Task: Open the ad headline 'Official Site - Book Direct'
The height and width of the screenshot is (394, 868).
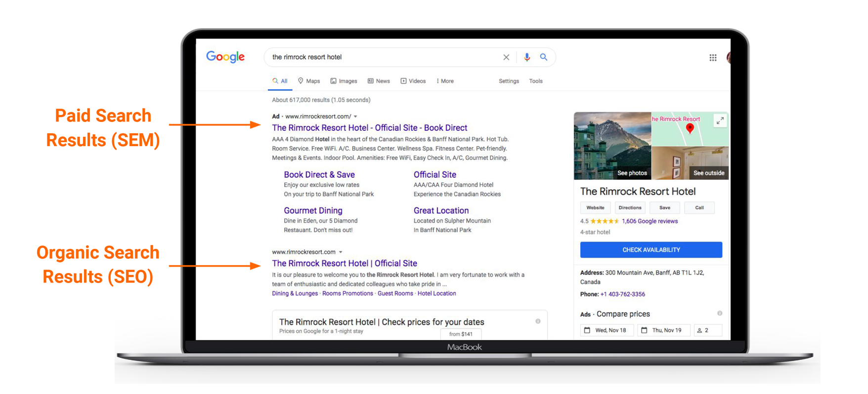Action: [370, 128]
